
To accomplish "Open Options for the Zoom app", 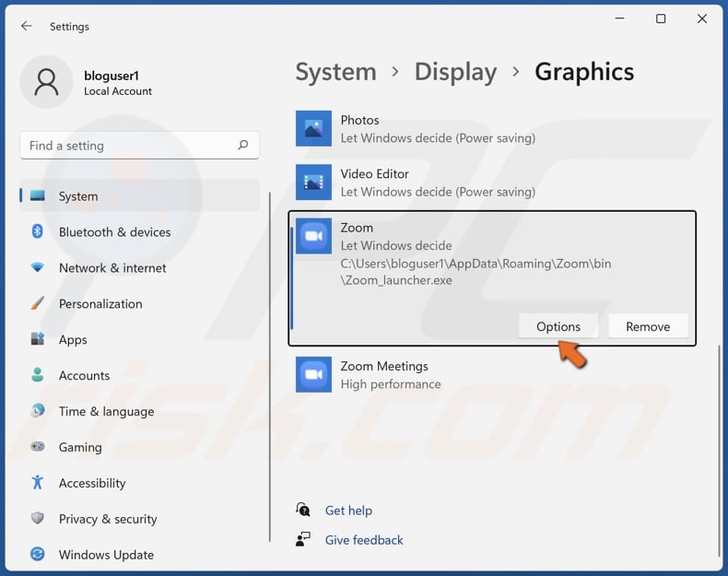I will coord(558,326).
